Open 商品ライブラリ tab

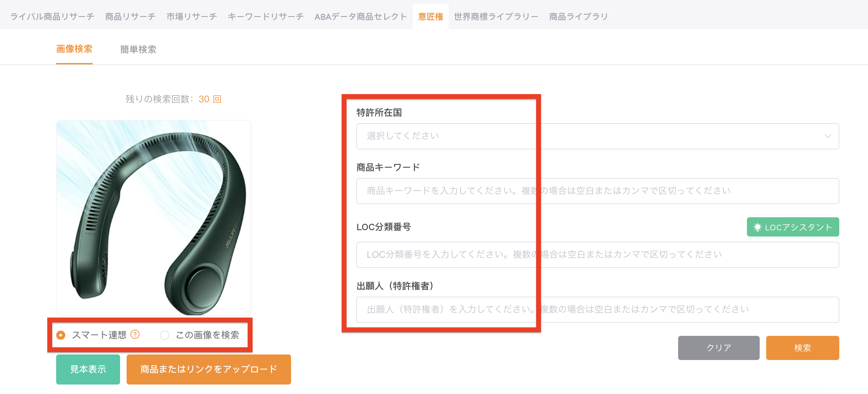(578, 17)
